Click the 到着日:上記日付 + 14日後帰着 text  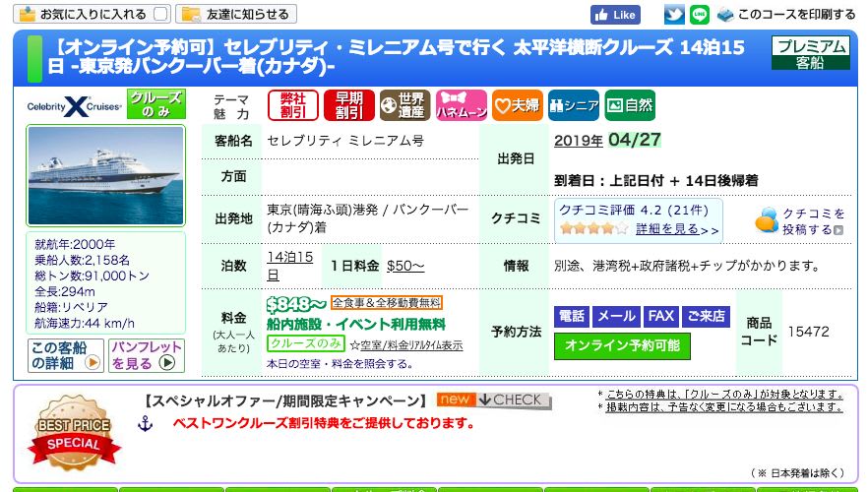(x=656, y=180)
